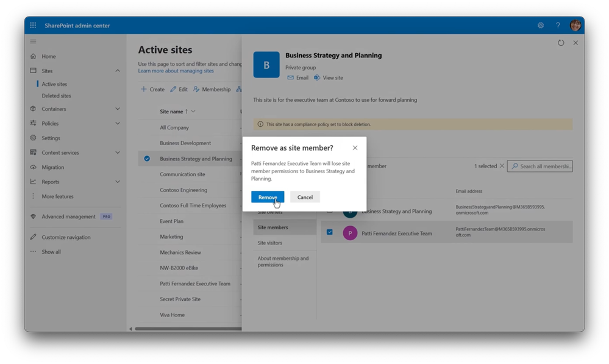Screen dimensions: 609x364
Task: Refresh the site details panel
Action: point(561,43)
